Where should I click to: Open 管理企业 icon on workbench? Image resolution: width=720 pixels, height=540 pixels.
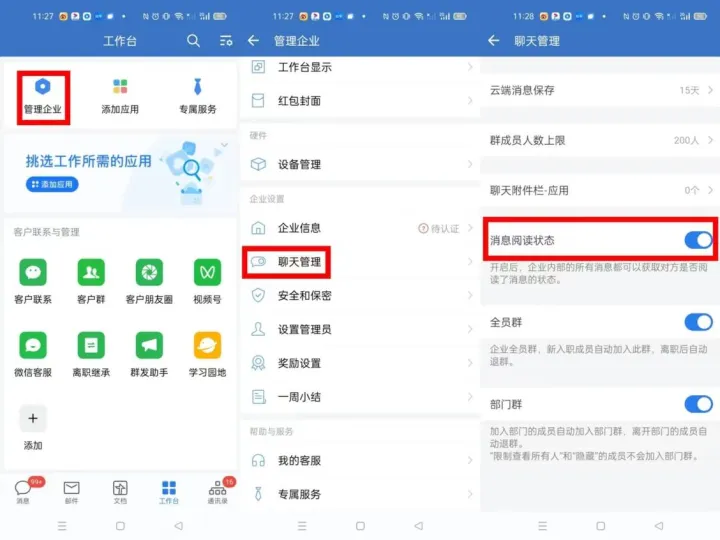(x=43, y=88)
